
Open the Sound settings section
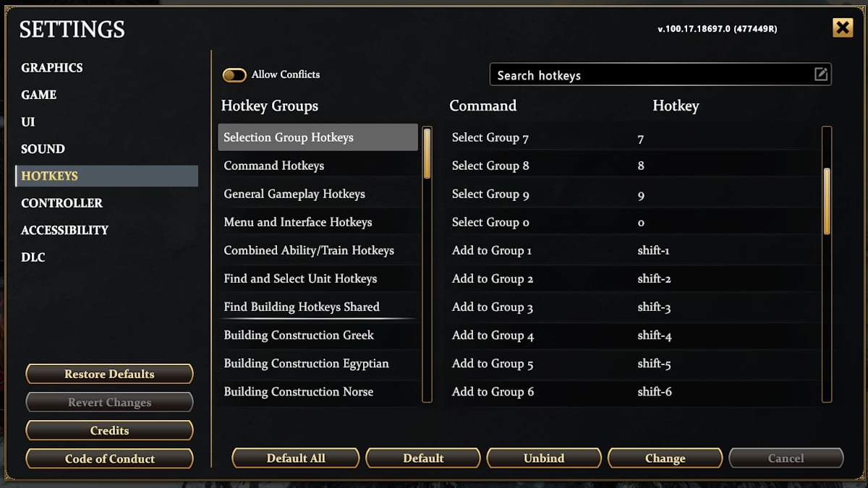click(43, 149)
